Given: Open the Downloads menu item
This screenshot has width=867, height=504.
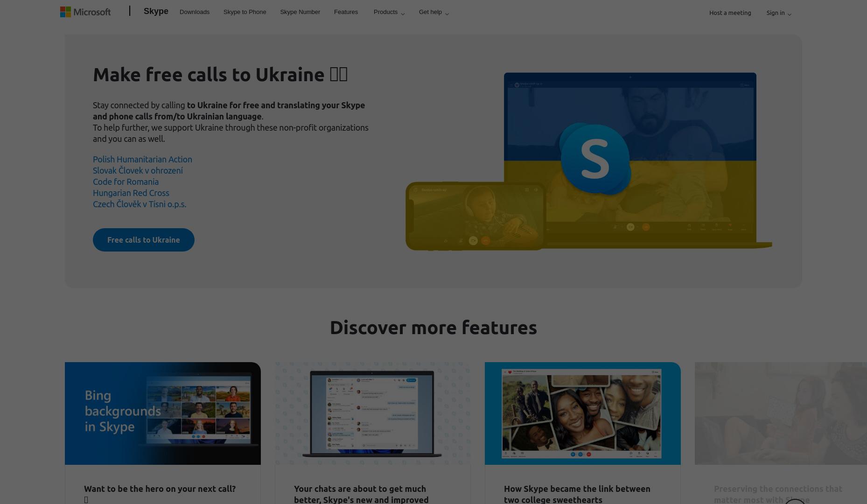Looking at the screenshot, I should pyautogui.click(x=195, y=12).
